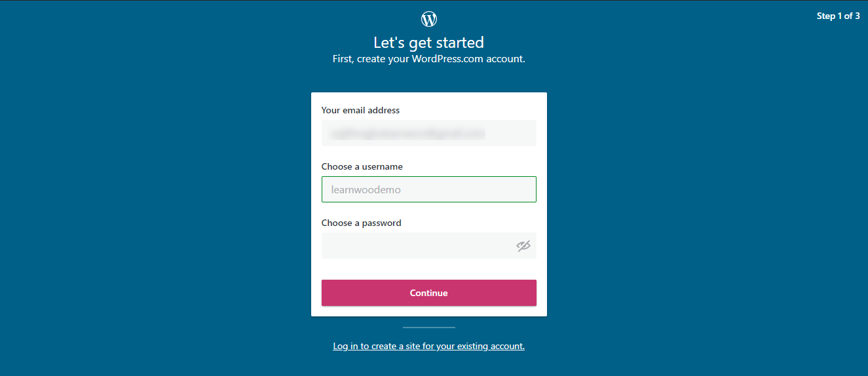The width and height of the screenshot is (868, 376).
Task: Open the "Log in to create a site" link
Action: (x=428, y=346)
